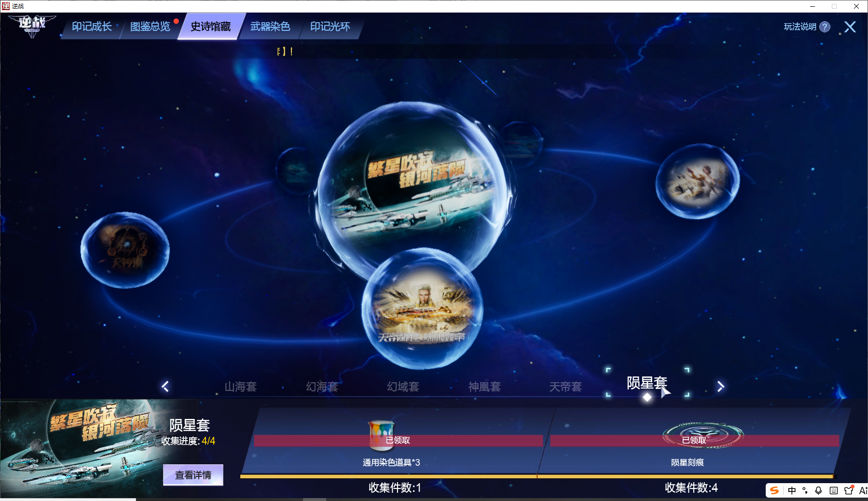
Task: Select the 陨星刻痕 emblem reward icon
Action: click(x=703, y=434)
